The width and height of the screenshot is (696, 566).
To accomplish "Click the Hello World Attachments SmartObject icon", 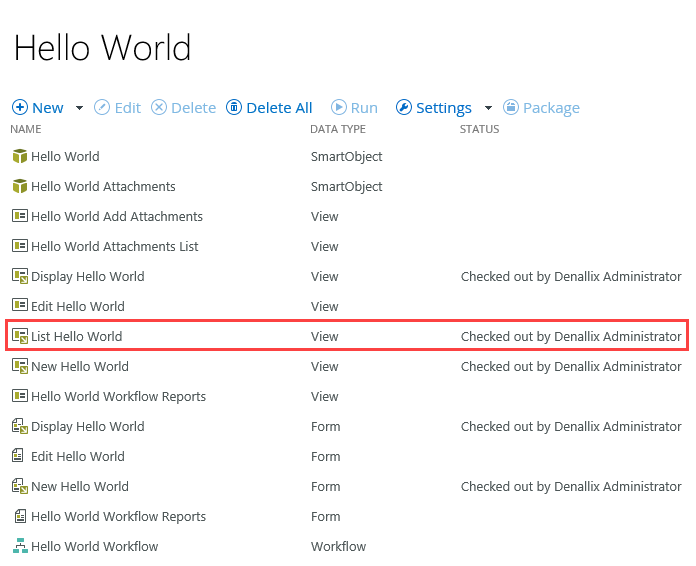I will coord(19,187).
